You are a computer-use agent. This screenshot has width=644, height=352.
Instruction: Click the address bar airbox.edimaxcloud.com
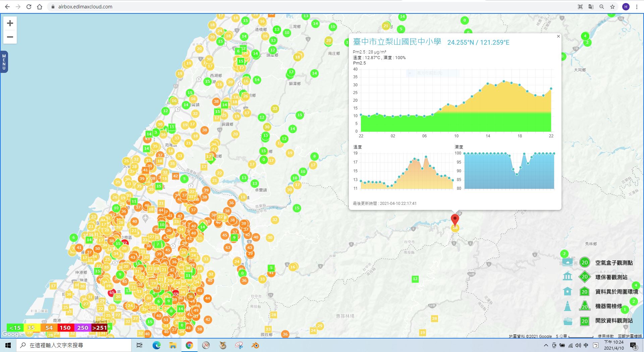coord(85,7)
